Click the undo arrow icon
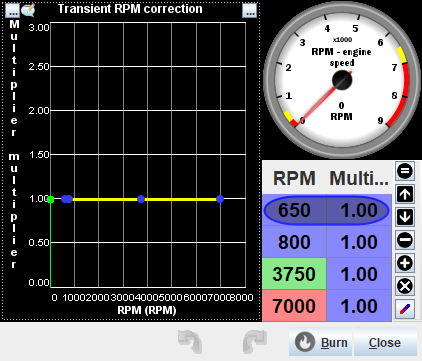The image size is (422, 361). point(190,342)
